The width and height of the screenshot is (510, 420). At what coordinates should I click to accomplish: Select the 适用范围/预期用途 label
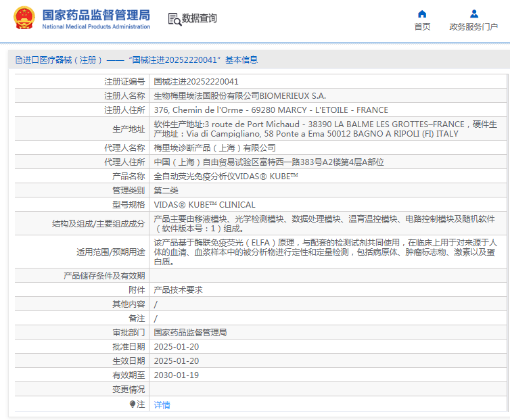(x=110, y=252)
